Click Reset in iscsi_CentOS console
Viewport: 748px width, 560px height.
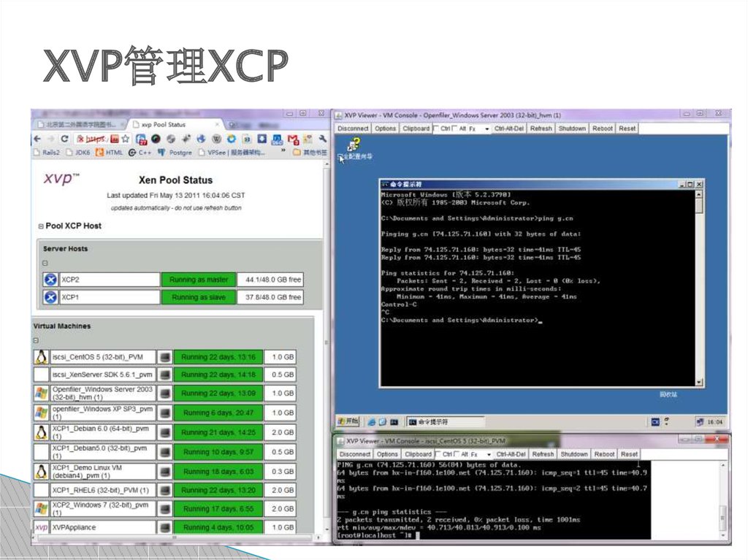click(x=629, y=454)
